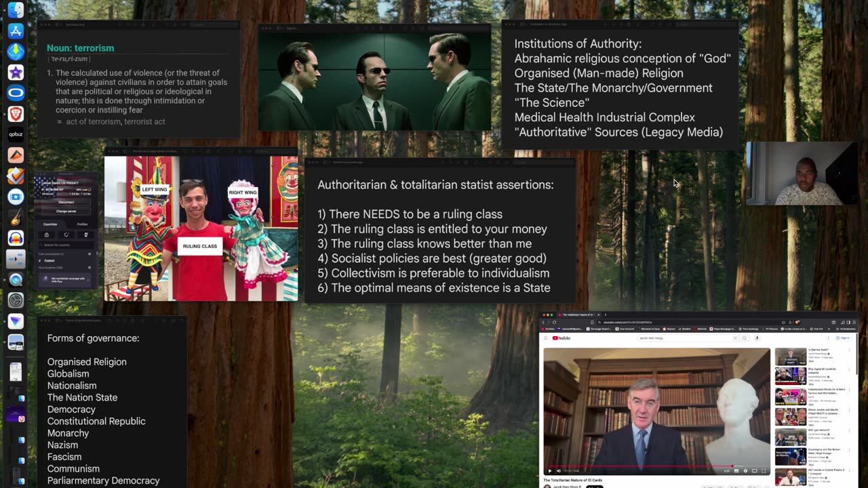Open Proton VPN triangle icon in dock
This screenshot has width=868, height=488.
(x=15, y=321)
